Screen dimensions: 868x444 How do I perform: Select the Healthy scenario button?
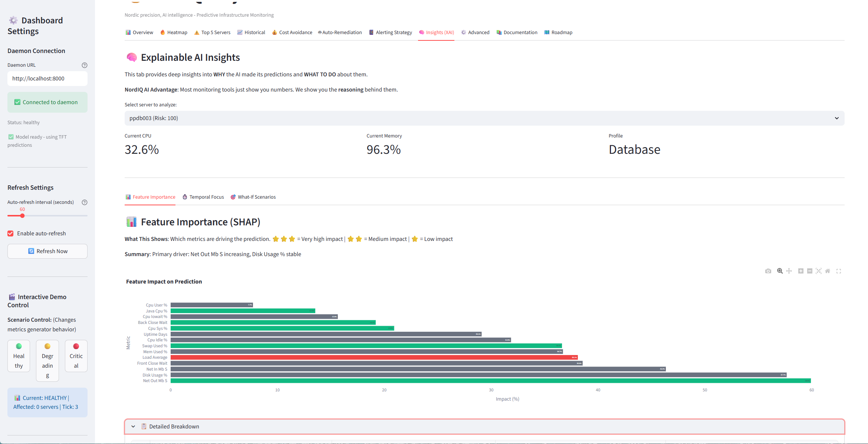[19, 356]
